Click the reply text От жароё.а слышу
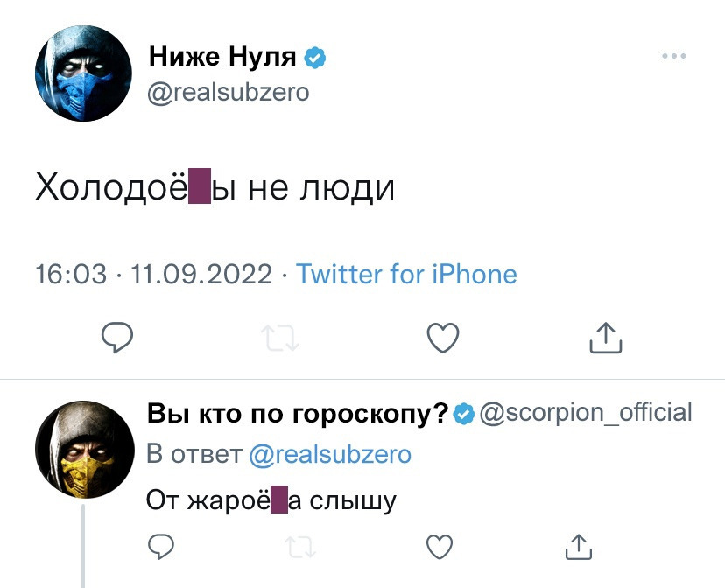The height and width of the screenshot is (588, 725). pyautogui.click(x=271, y=500)
